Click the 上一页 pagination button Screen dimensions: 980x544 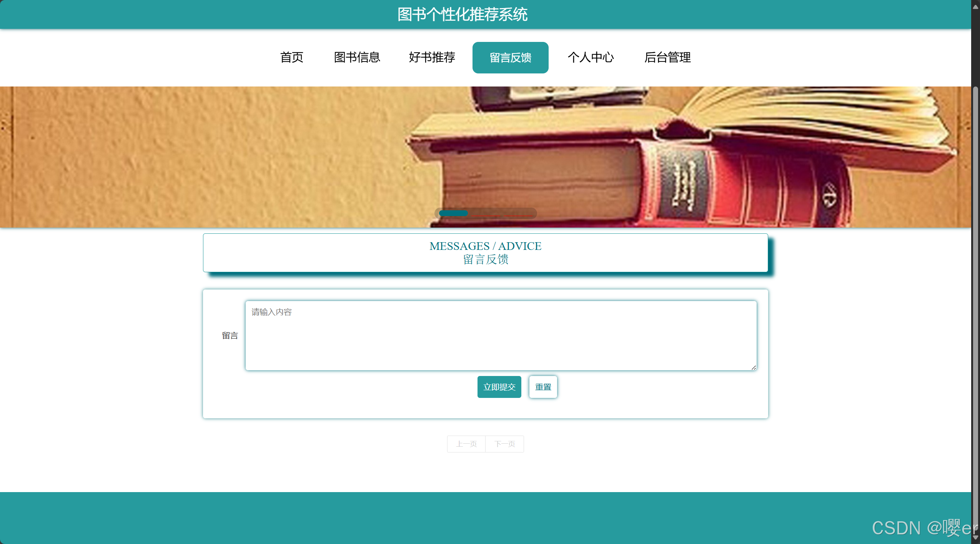point(466,444)
